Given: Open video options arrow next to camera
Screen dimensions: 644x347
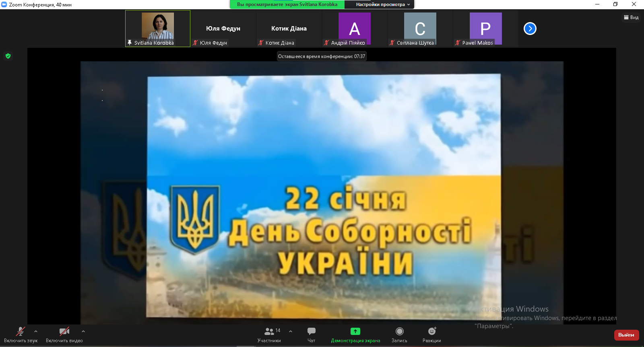Looking at the screenshot, I should tap(83, 331).
